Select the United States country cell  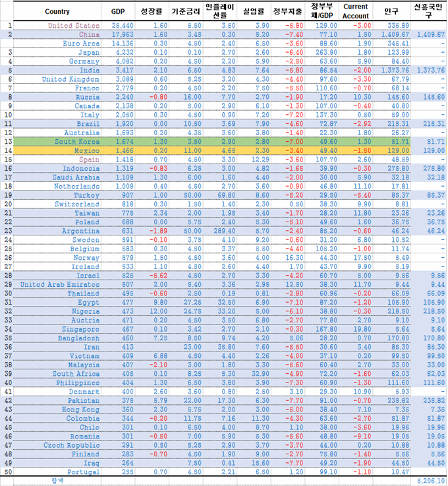coord(57,26)
